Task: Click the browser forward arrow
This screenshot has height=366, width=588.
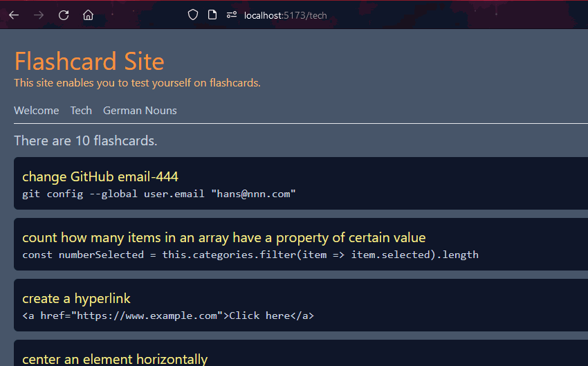Action: pos(39,15)
